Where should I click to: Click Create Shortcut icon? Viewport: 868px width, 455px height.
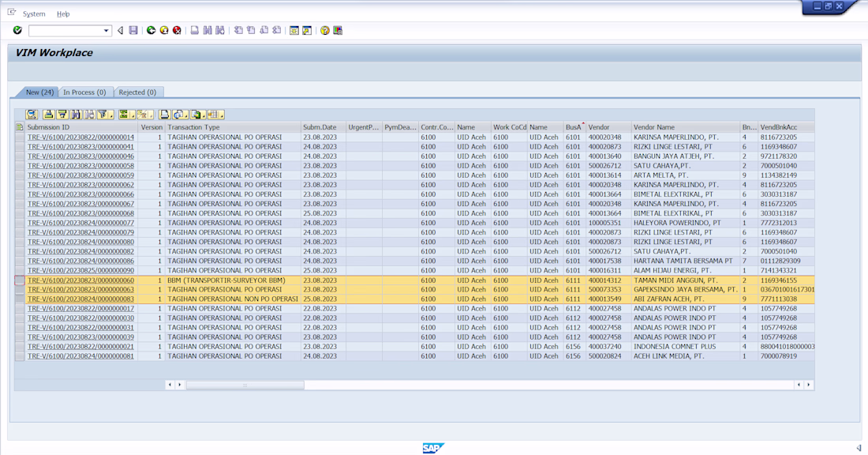(307, 30)
